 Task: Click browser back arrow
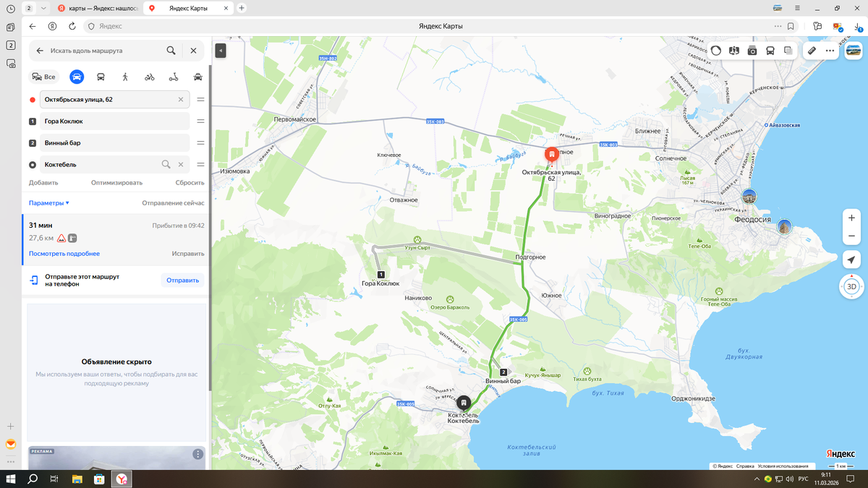[x=32, y=26]
